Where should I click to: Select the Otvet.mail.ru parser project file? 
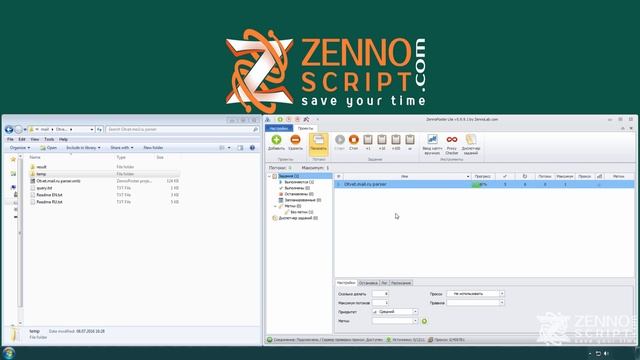click(x=58, y=181)
